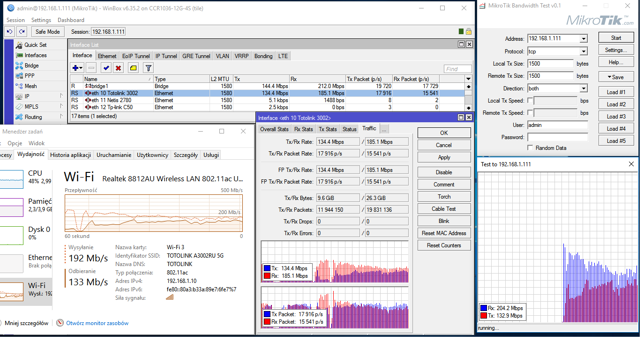Image resolution: width=644 pixels, height=341 pixels.
Task: Open Bridge in the WinBox sidebar
Action: (x=31, y=66)
